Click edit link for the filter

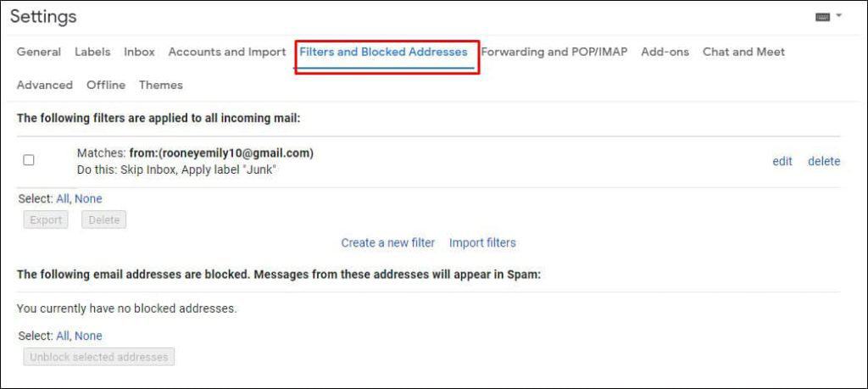(782, 161)
